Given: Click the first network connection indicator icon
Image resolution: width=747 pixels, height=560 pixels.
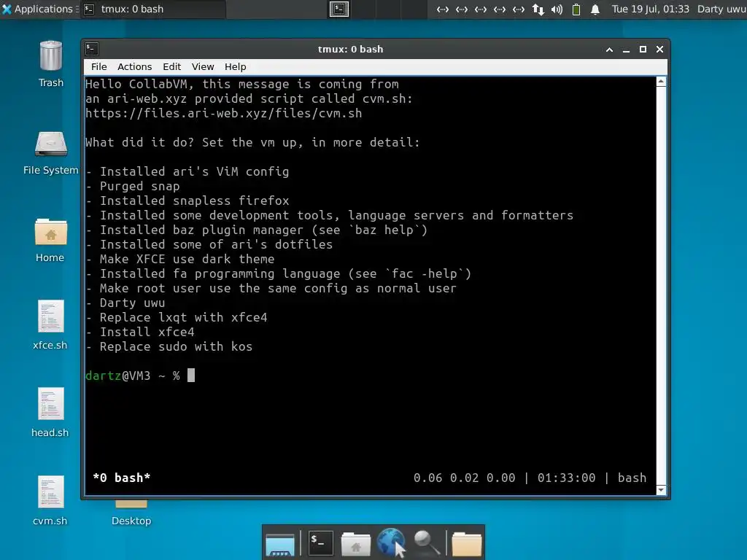Looking at the screenshot, I should [x=443, y=9].
